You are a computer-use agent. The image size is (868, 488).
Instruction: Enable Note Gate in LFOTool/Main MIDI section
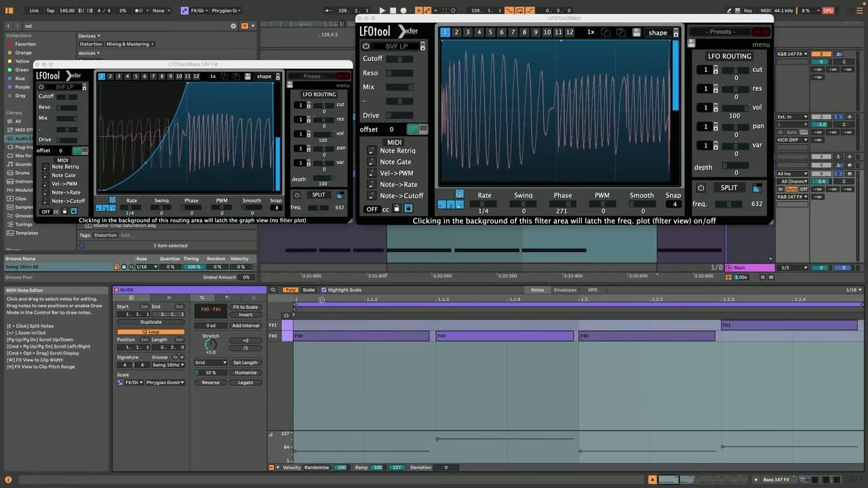pyautogui.click(x=372, y=162)
